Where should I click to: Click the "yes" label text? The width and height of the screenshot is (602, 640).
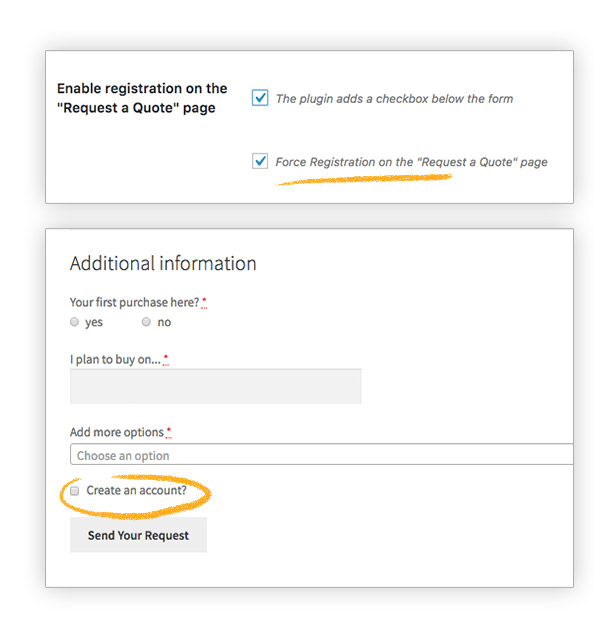click(x=94, y=322)
